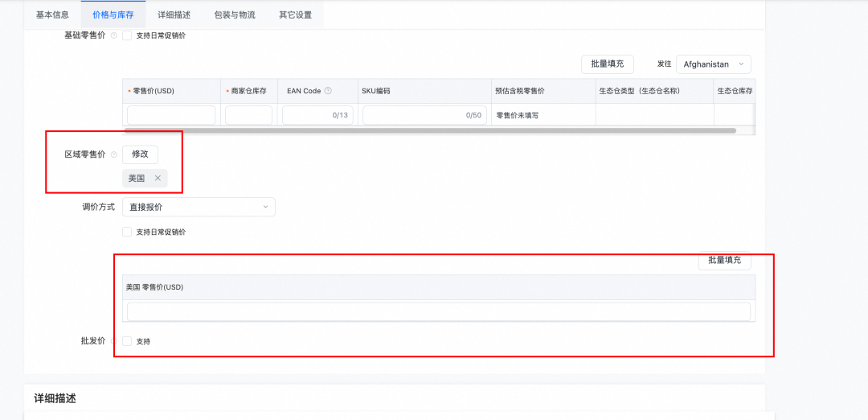Screen dimensions: 868x420
Task: Click the EAN Code input box
Action: pos(317,115)
